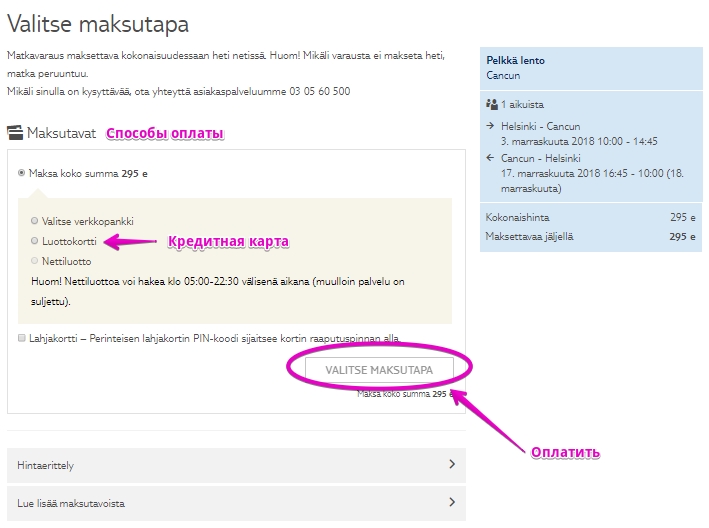Click the "VALITSE MAKSUTAPA" button
709x528 pixels.
click(x=379, y=370)
